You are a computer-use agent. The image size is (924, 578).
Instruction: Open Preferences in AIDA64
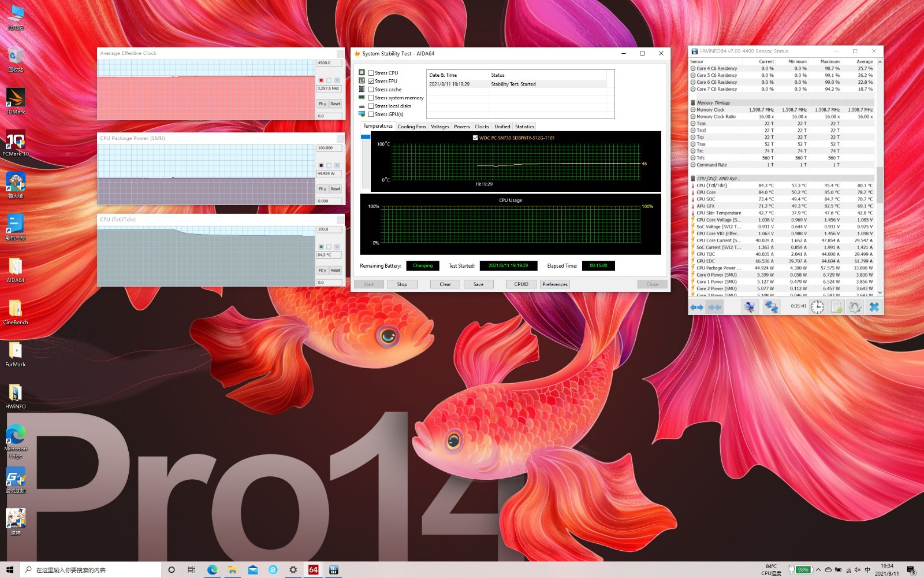click(555, 284)
